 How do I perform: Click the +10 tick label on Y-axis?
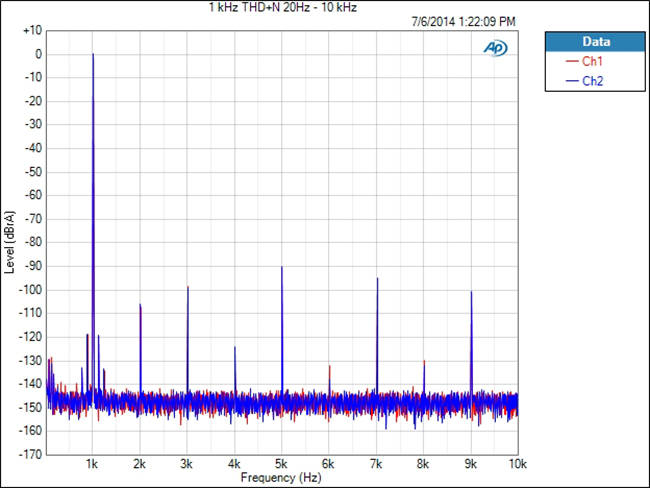[31, 31]
